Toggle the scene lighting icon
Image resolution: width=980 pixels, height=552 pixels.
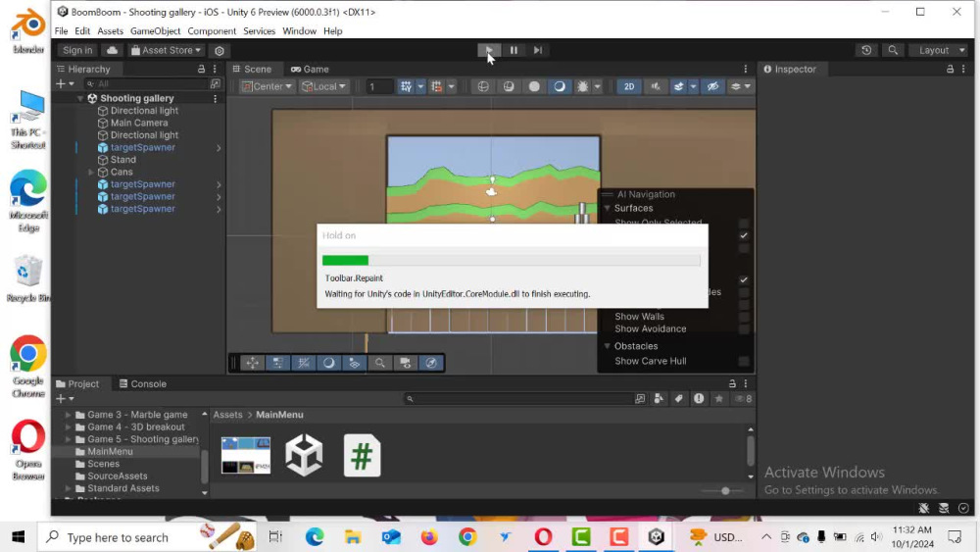pyautogui.click(x=560, y=87)
